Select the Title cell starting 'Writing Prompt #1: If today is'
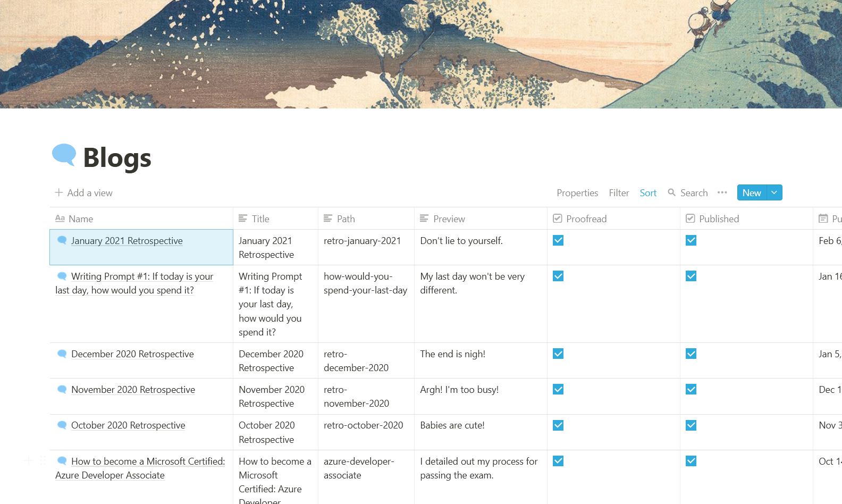 pyautogui.click(x=275, y=304)
